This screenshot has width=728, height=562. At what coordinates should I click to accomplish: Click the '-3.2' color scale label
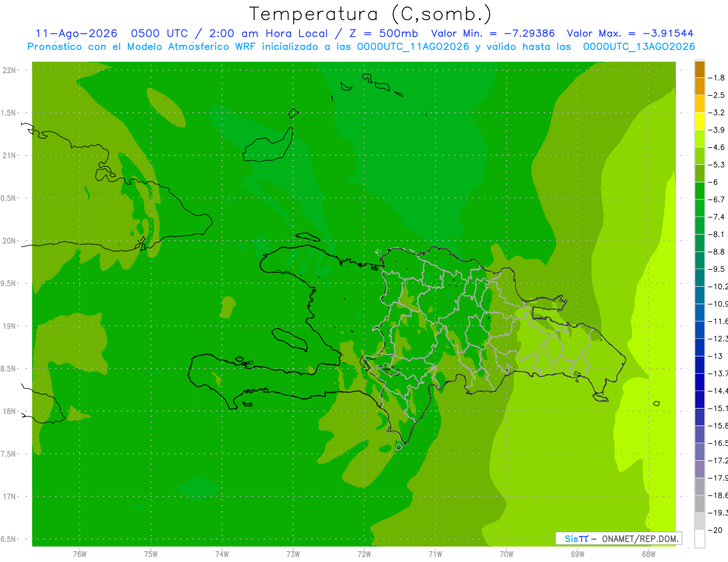click(x=716, y=113)
